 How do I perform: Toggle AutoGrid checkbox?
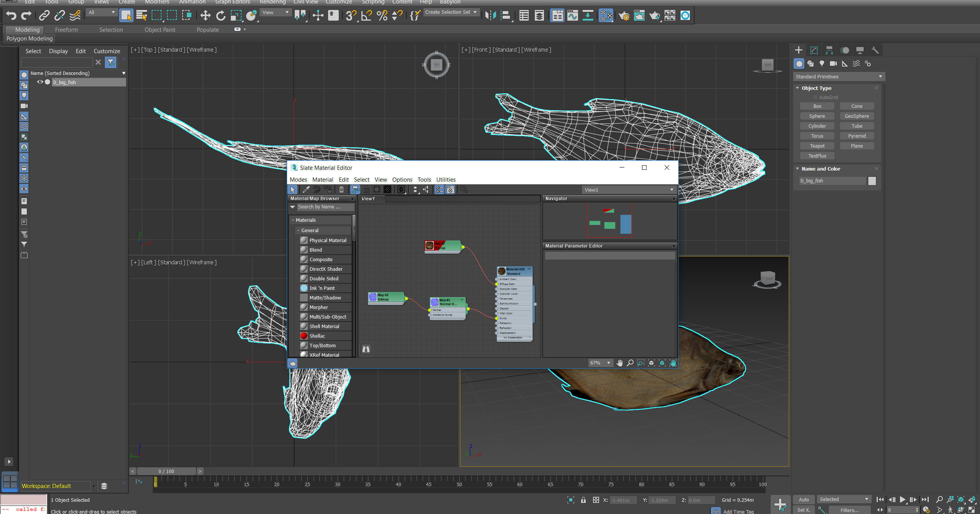click(815, 98)
